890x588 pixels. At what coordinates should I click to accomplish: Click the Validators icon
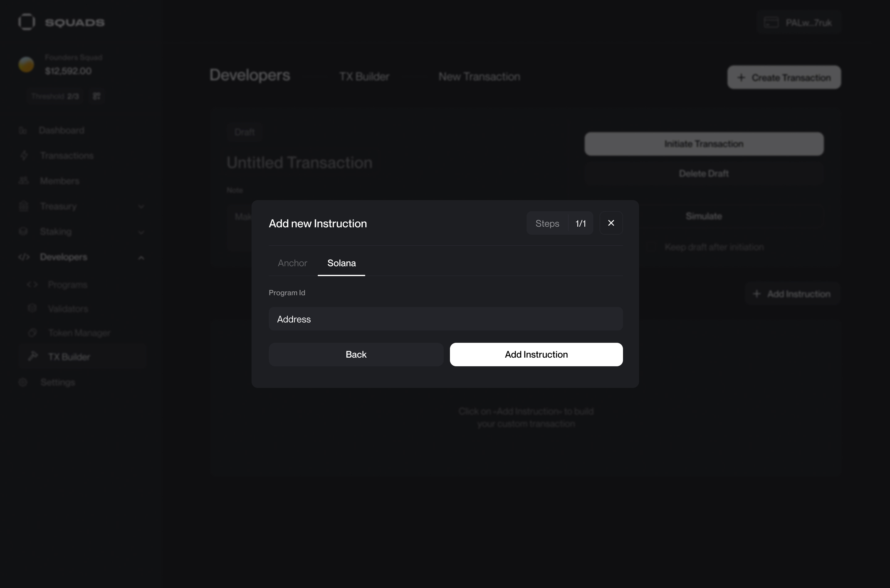(32, 308)
